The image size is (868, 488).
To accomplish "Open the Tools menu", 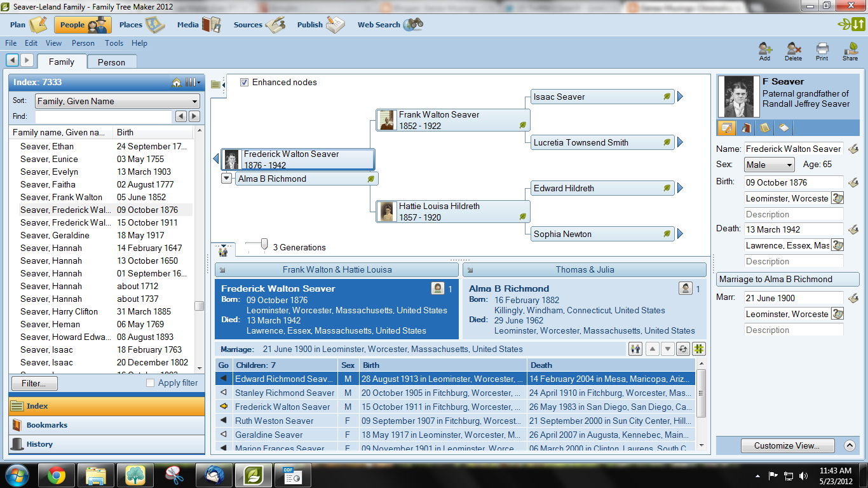I will pos(114,43).
